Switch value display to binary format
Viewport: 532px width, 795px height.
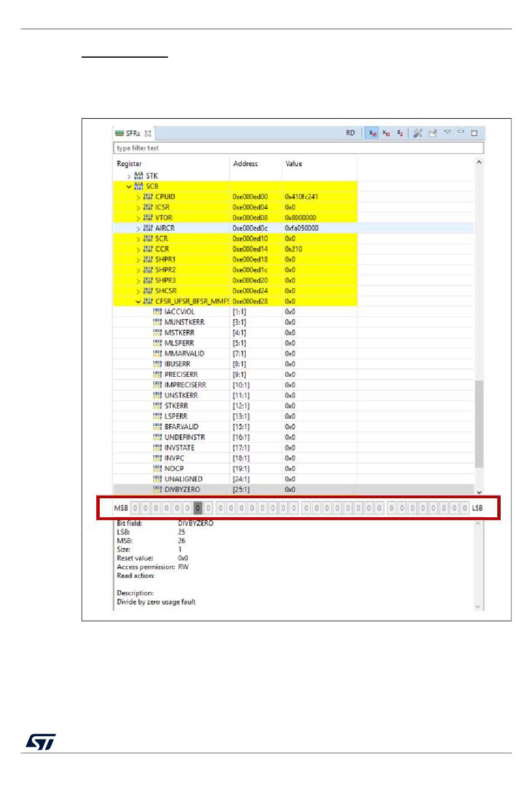coord(400,133)
